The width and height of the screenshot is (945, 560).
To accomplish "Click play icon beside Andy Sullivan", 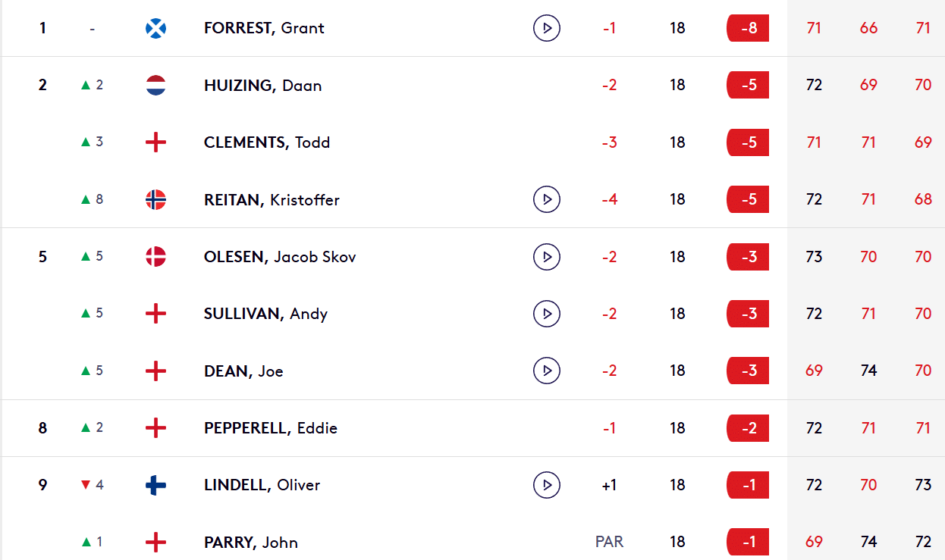I will (x=546, y=313).
